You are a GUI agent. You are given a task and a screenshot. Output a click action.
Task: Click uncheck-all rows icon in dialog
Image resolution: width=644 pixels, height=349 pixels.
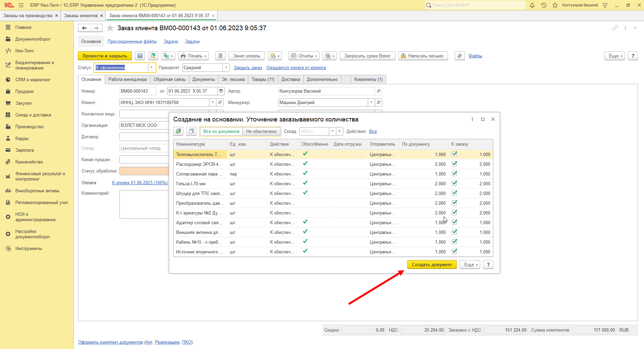191,131
